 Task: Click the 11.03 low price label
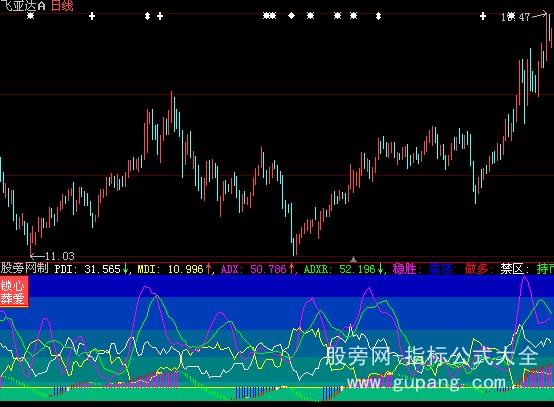pos(60,256)
